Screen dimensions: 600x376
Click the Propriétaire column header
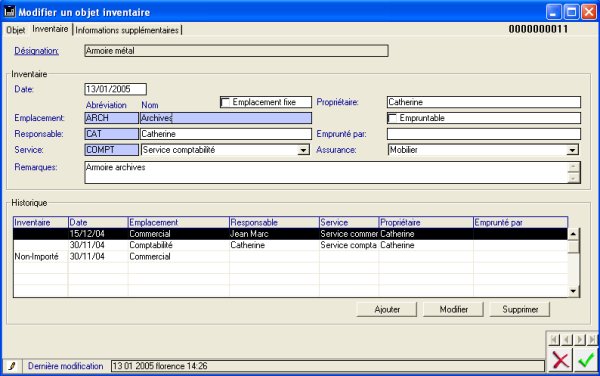point(426,223)
